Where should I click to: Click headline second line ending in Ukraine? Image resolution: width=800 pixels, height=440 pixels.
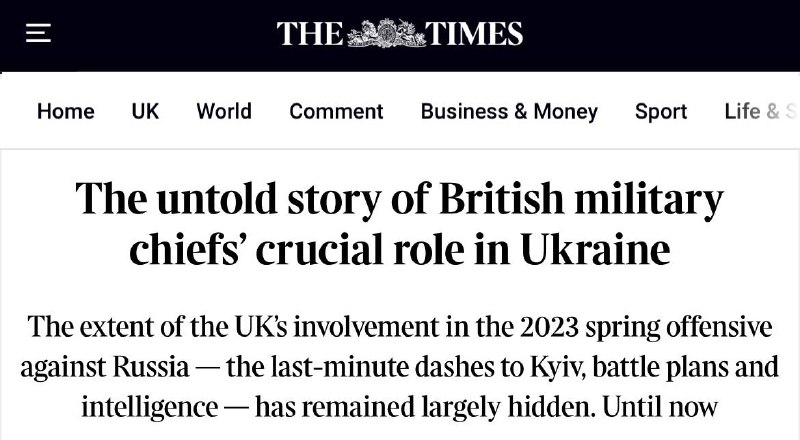click(x=399, y=250)
